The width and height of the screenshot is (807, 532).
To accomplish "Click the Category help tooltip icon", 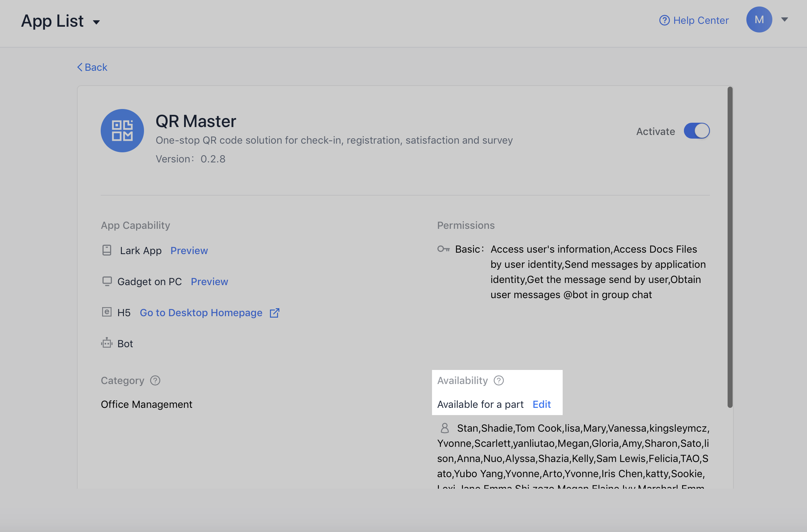I will 155,380.
